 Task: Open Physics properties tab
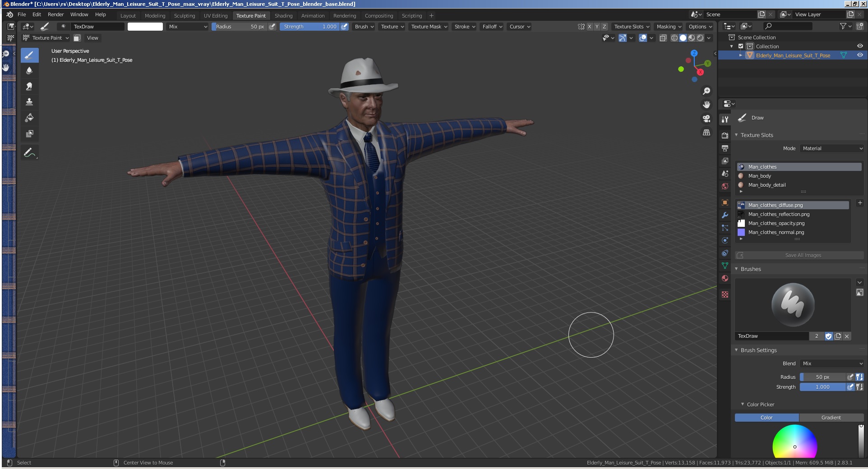[725, 240]
